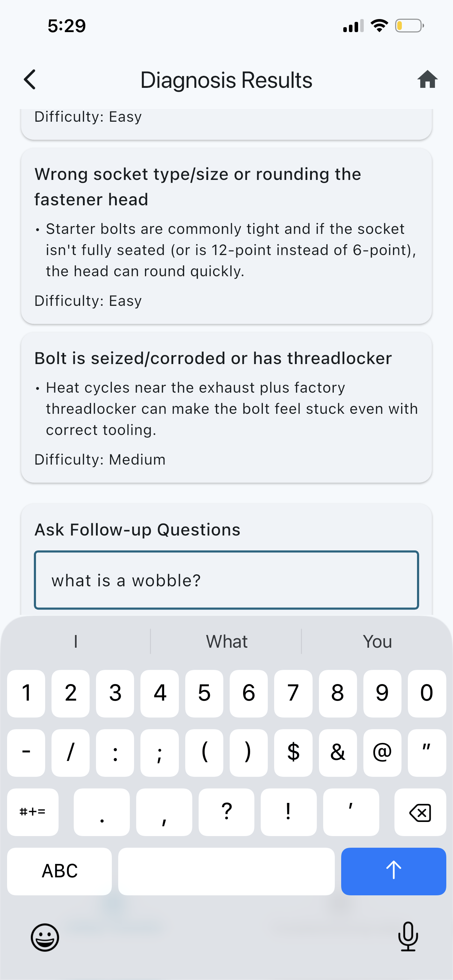Tap the at-sign key on the keyboard
The width and height of the screenshot is (453, 980).
tap(382, 752)
